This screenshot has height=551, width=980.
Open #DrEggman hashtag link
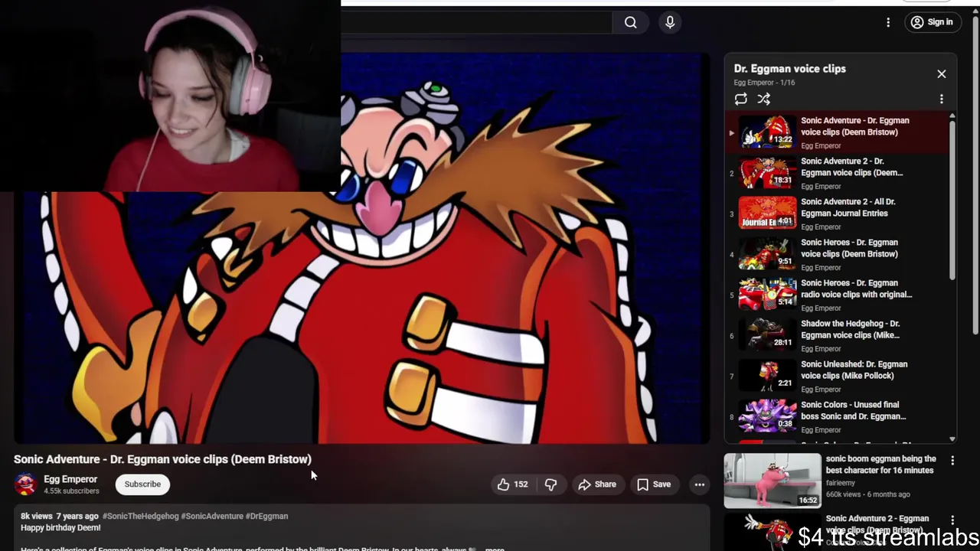[267, 517]
